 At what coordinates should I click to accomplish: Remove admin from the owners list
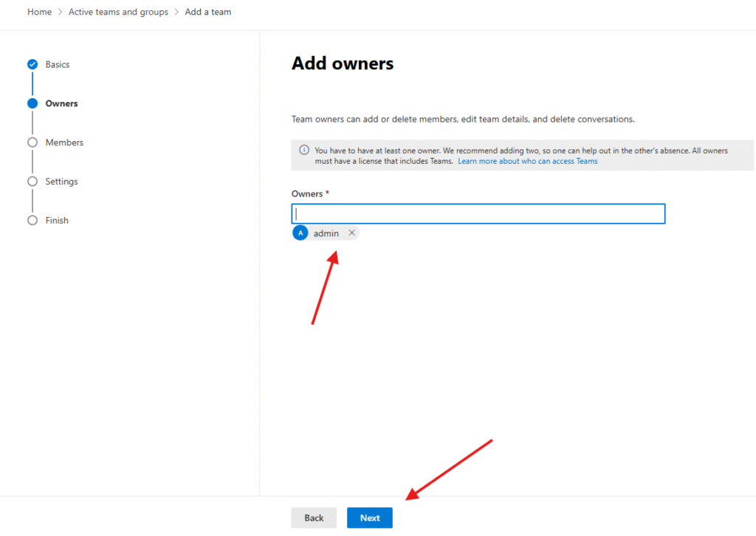tap(351, 233)
